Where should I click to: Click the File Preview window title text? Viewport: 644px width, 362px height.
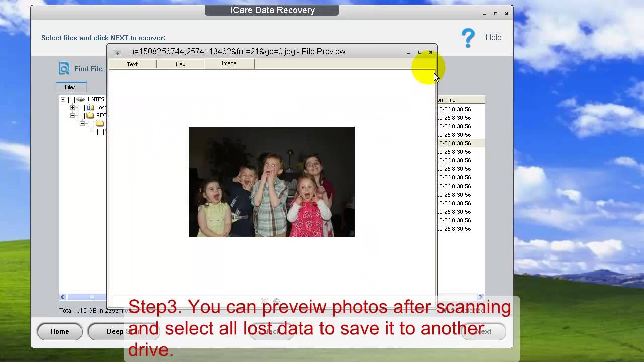237,52
